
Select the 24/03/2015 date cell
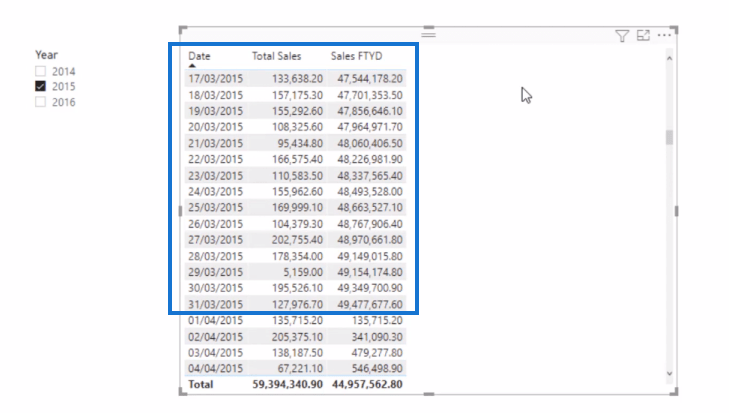(215, 192)
